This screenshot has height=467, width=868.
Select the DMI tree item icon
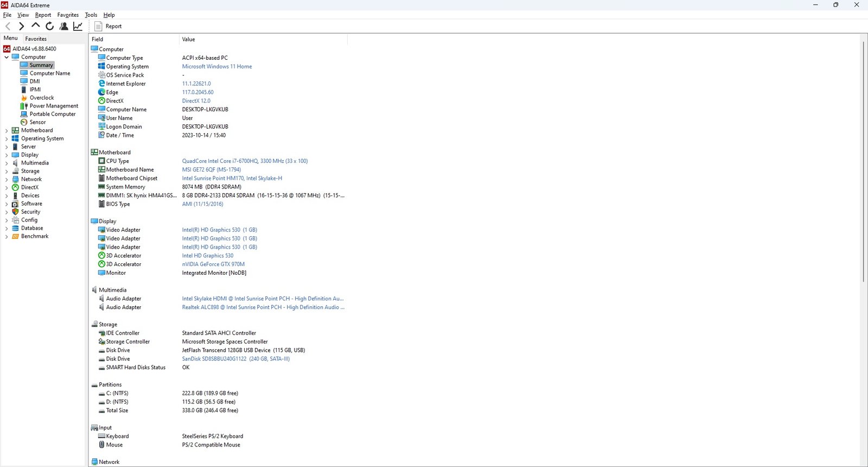[24, 81]
